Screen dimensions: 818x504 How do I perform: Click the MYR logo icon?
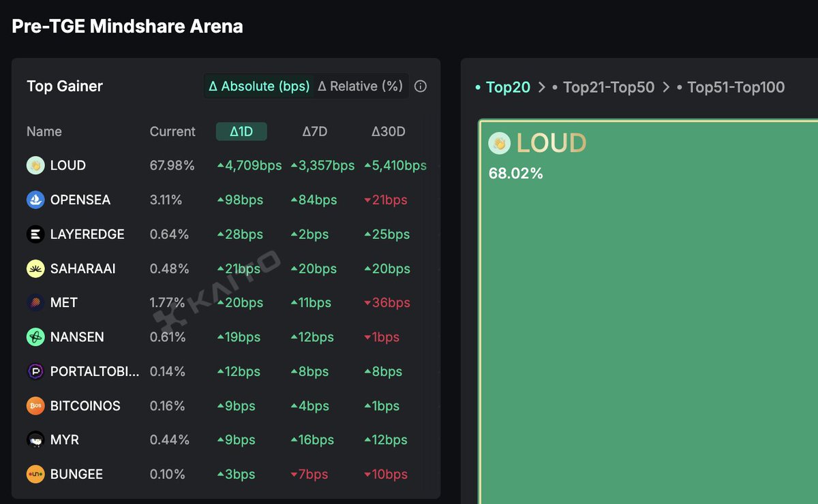click(x=35, y=440)
